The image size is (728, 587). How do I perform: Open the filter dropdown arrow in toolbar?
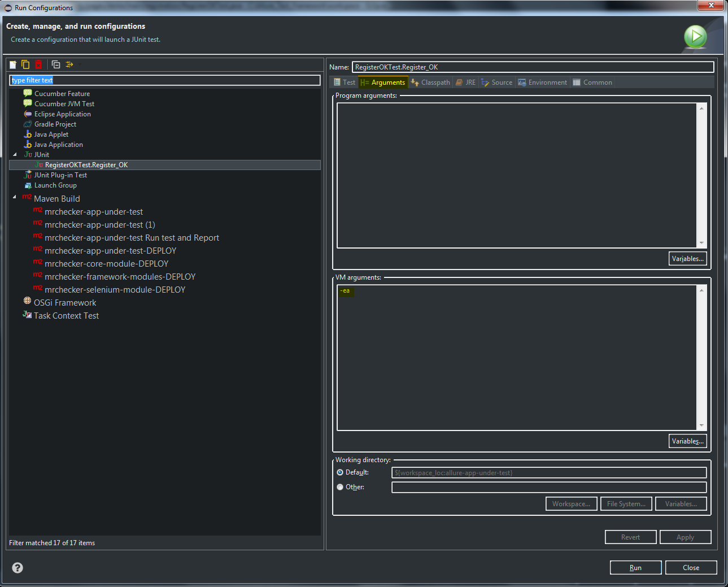click(x=80, y=64)
